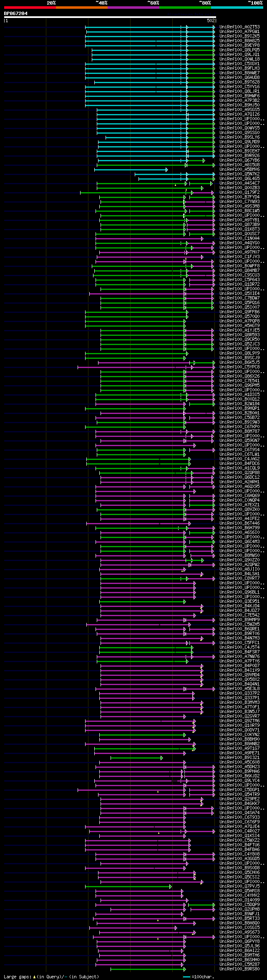The width and height of the screenshot is (267, 980).
Task: Click the UniRef100_A1YJE5 label
Action: pos(239,330)
